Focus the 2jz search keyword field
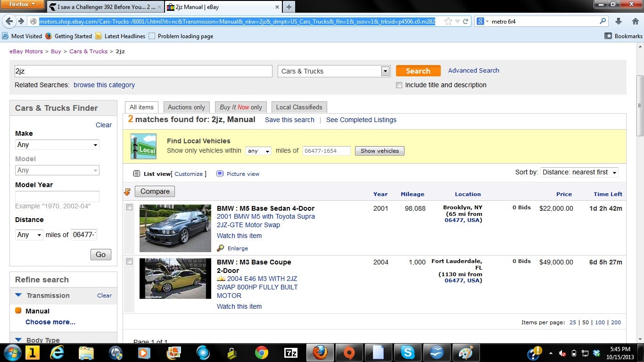 coord(143,71)
